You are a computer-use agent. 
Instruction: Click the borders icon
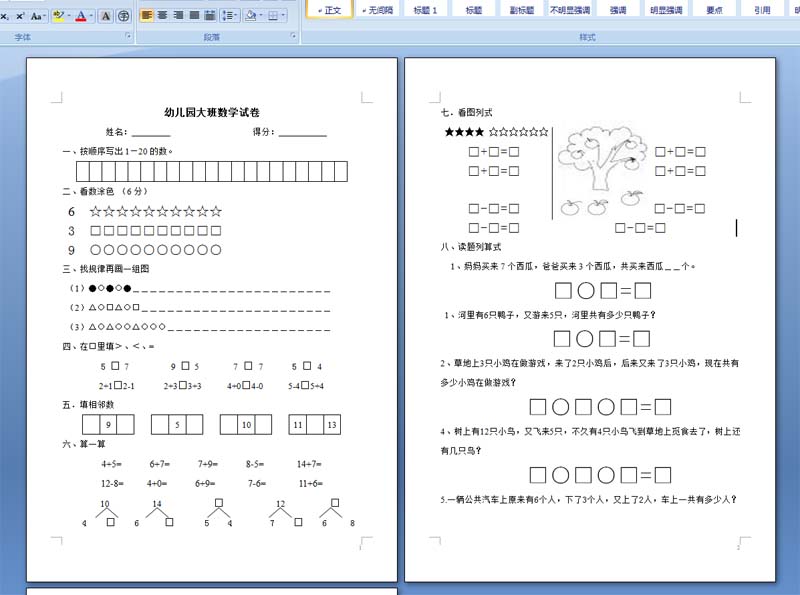(273, 15)
